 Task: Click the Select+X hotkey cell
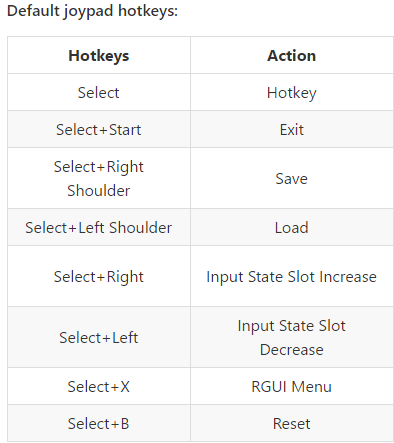(x=99, y=386)
